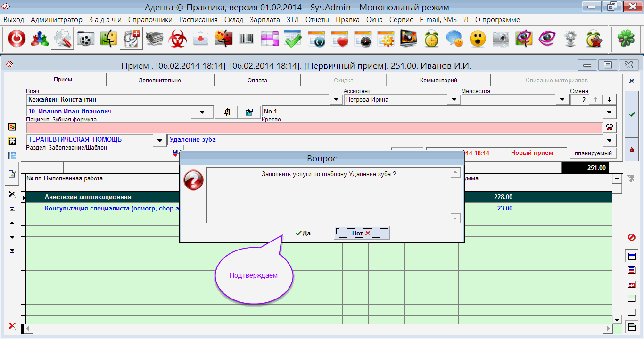Expand the Врач doctor dropdown
The image size is (644, 339).
point(336,100)
